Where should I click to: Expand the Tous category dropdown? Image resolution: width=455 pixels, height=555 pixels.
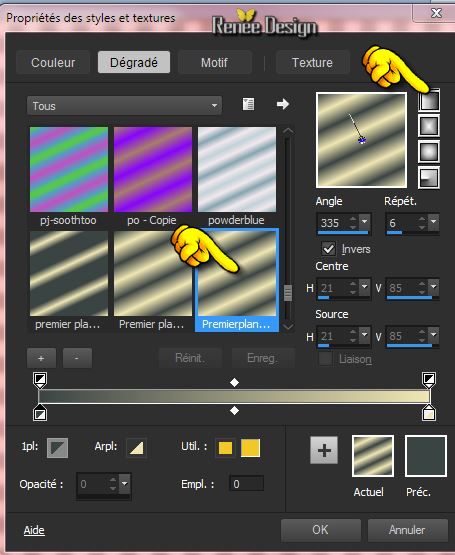(x=124, y=106)
